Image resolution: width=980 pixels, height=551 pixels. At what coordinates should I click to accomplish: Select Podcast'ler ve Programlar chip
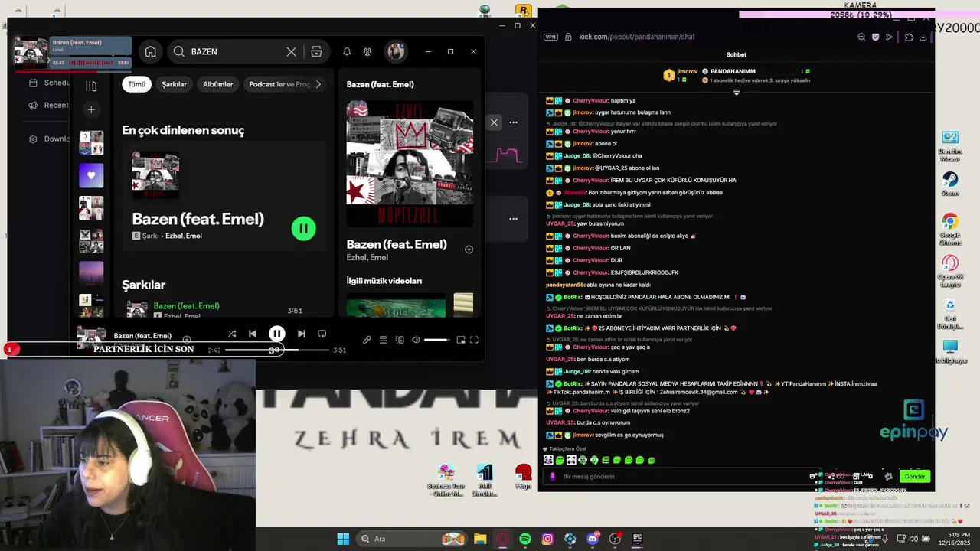pyautogui.click(x=279, y=84)
